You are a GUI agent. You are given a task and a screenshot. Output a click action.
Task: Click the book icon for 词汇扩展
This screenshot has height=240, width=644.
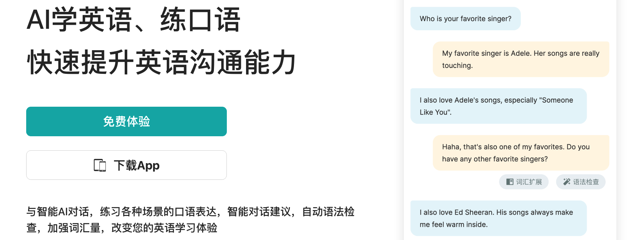(x=510, y=182)
